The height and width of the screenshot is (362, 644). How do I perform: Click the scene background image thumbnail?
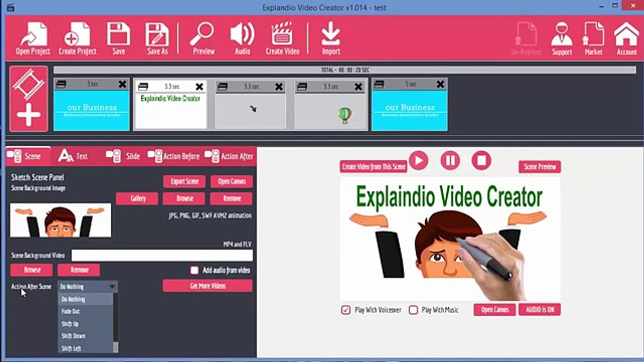[x=61, y=220]
